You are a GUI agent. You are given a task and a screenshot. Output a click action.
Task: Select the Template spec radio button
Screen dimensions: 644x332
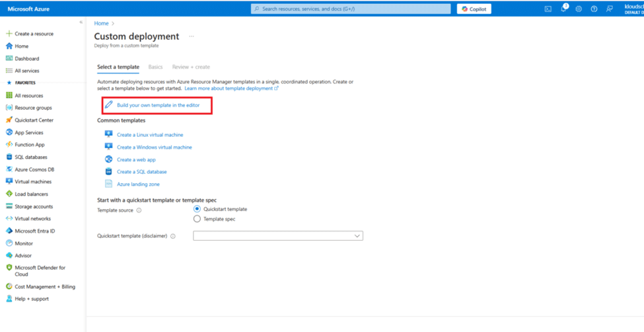tap(197, 219)
